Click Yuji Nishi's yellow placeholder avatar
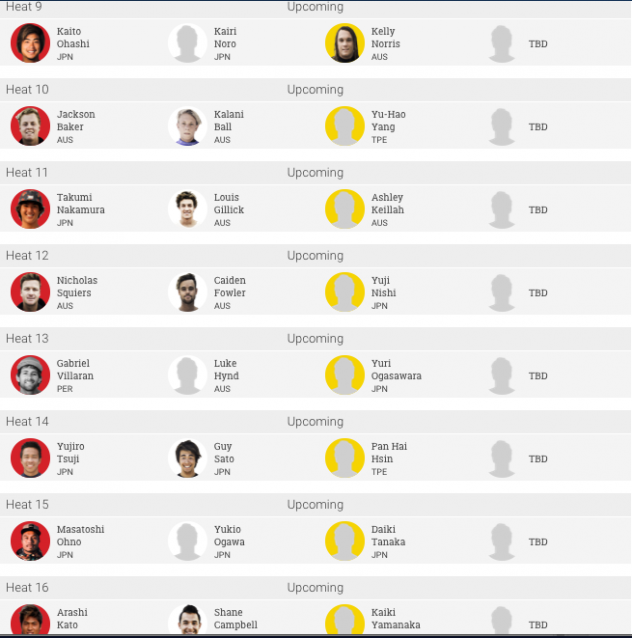Image resolution: width=632 pixels, height=638 pixels. (x=345, y=292)
